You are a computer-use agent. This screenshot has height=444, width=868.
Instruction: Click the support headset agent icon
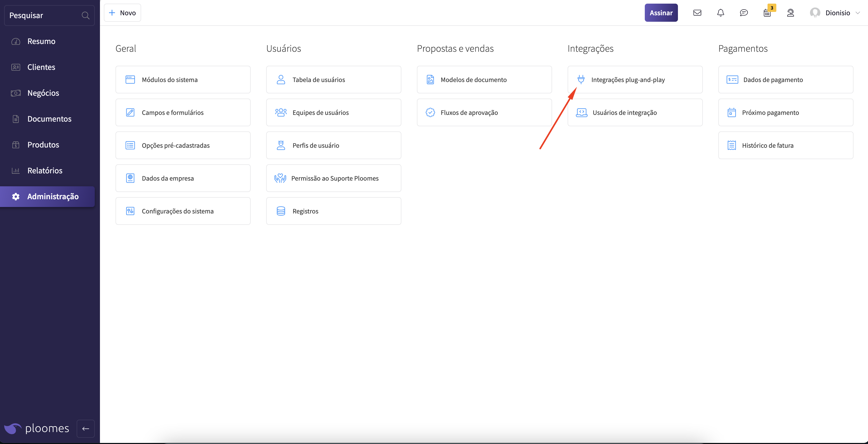(791, 13)
